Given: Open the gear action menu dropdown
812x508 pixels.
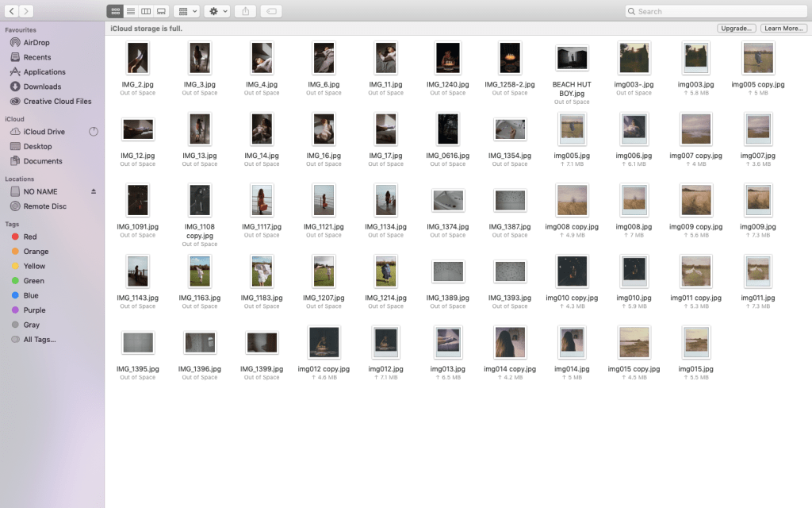Looking at the screenshot, I should click(216, 11).
